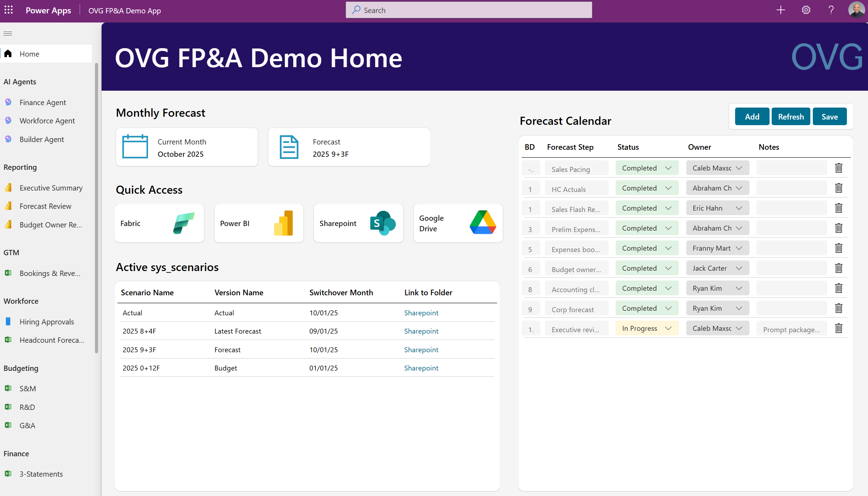The image size is (868, 496).
Task: Click the trash icon for the Corp forecast row
Action: [838, 308]
